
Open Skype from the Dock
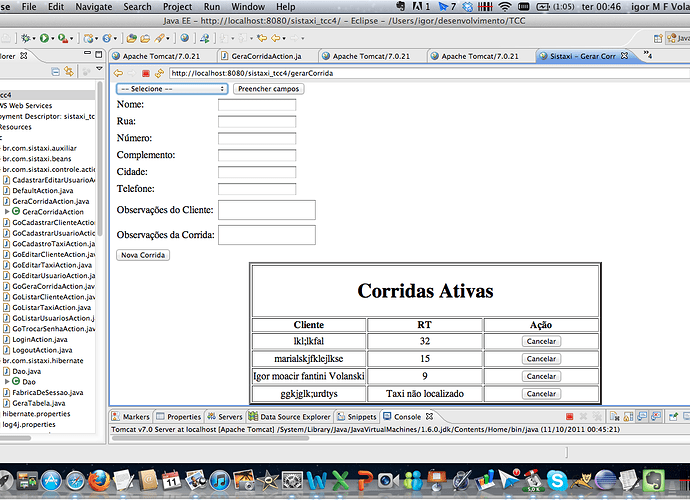[556, 480]
